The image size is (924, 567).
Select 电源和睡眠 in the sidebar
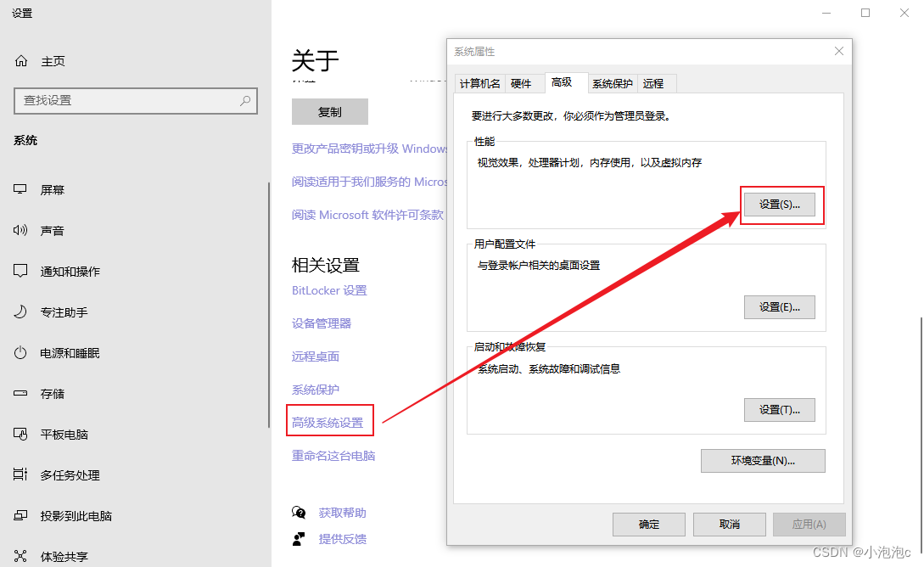click(70, 353)
